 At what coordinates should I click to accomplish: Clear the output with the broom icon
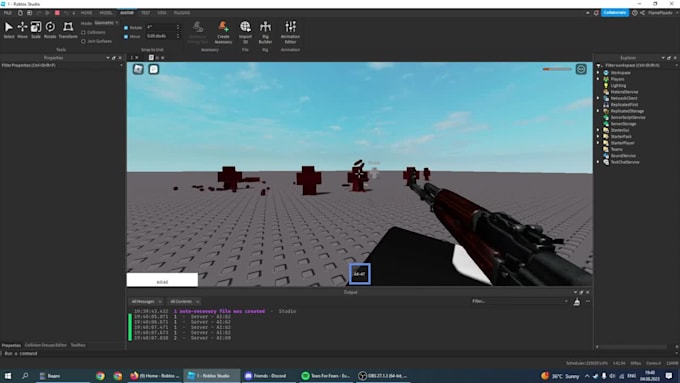click(576, 301)
